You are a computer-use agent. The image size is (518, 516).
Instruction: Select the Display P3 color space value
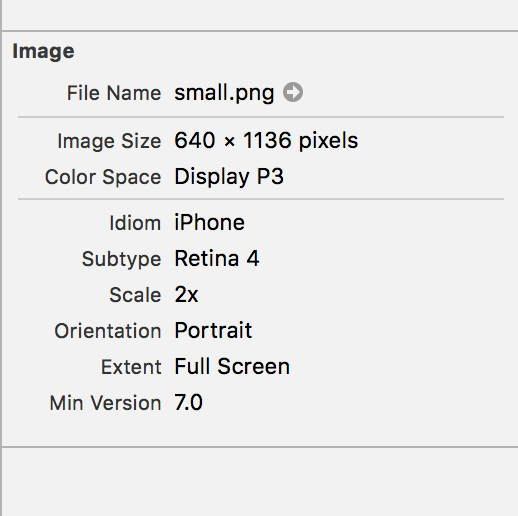pyautogui.click(x=229, y=177)
